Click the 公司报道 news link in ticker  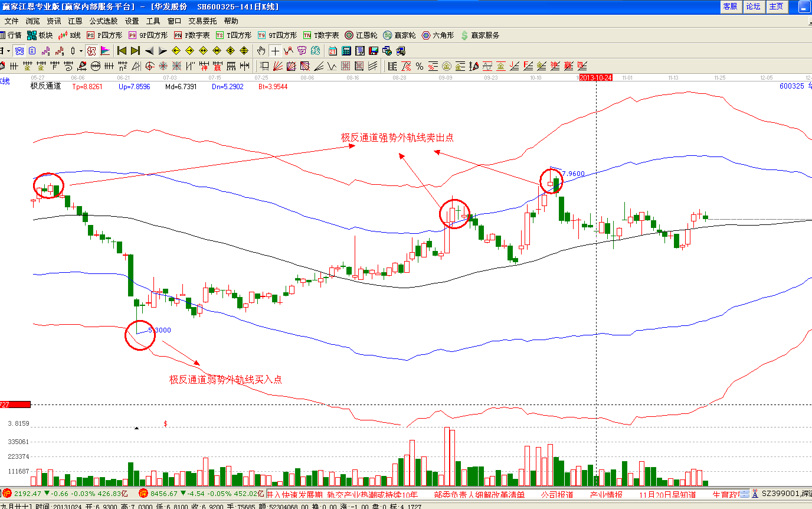pyautogui.click(x=557, y=494)
